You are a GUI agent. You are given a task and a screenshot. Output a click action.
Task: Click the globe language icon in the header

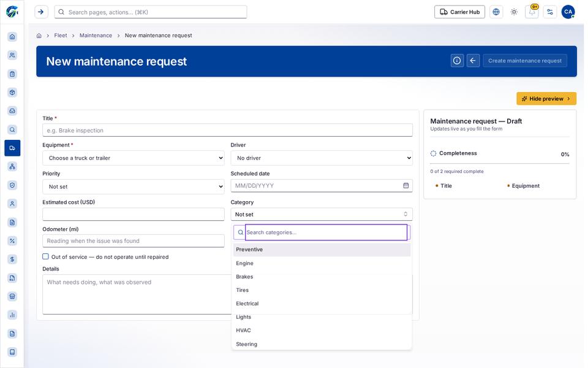pyautogui.click(x=496, y=12)
